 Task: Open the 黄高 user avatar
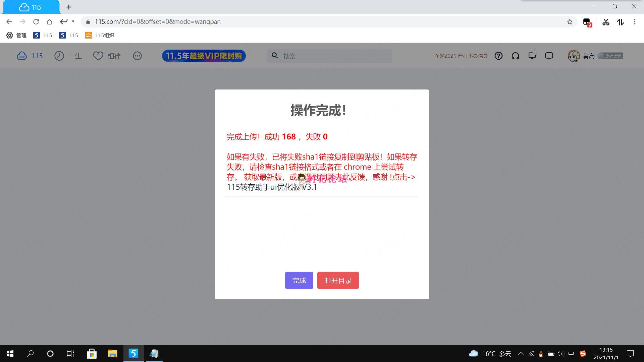point(574,56)
